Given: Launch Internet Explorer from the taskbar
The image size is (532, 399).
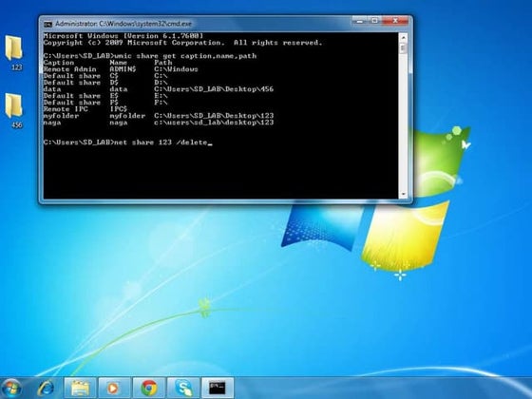Looking at the screenshot, I should tap(46, 388).
